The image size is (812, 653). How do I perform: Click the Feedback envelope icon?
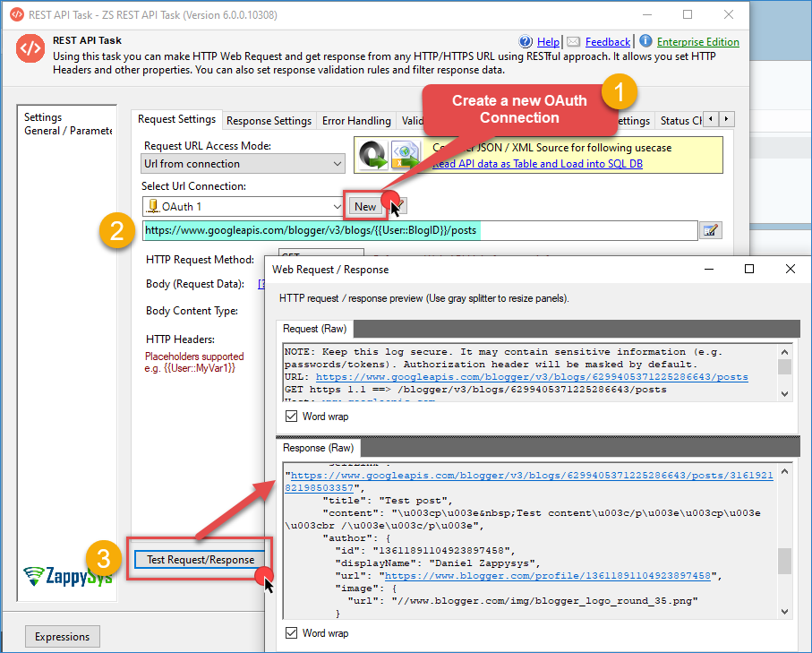574,41
